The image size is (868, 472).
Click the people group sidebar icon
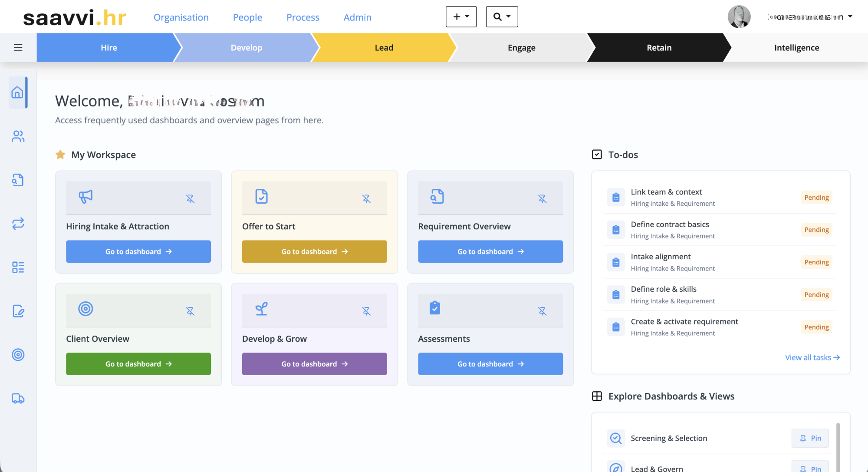pos(18,136)
